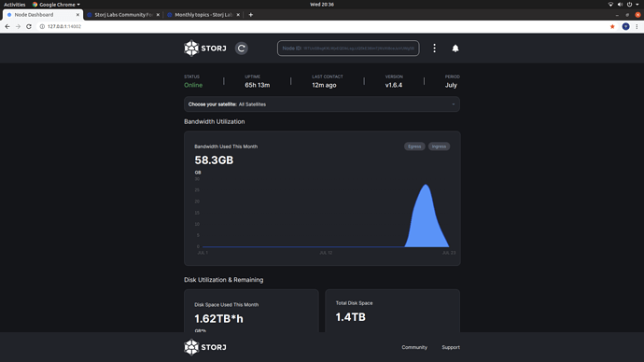Open the power icon in the system tray
The width and height of the screenshot is (644, 362).
tap(629, 5)
